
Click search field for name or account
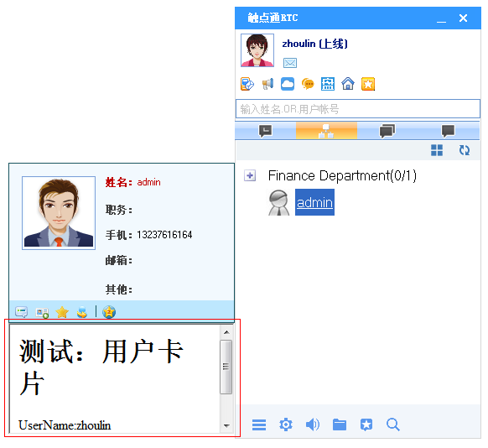pyautogui.click(x=357, y=109)
